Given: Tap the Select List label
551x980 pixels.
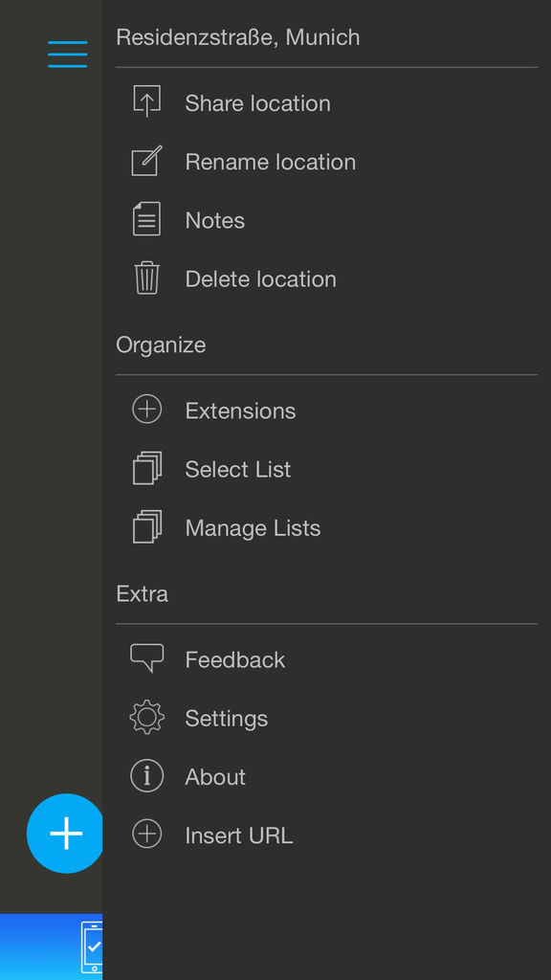Looking at the screenshot, I should (x=238, y=469).
